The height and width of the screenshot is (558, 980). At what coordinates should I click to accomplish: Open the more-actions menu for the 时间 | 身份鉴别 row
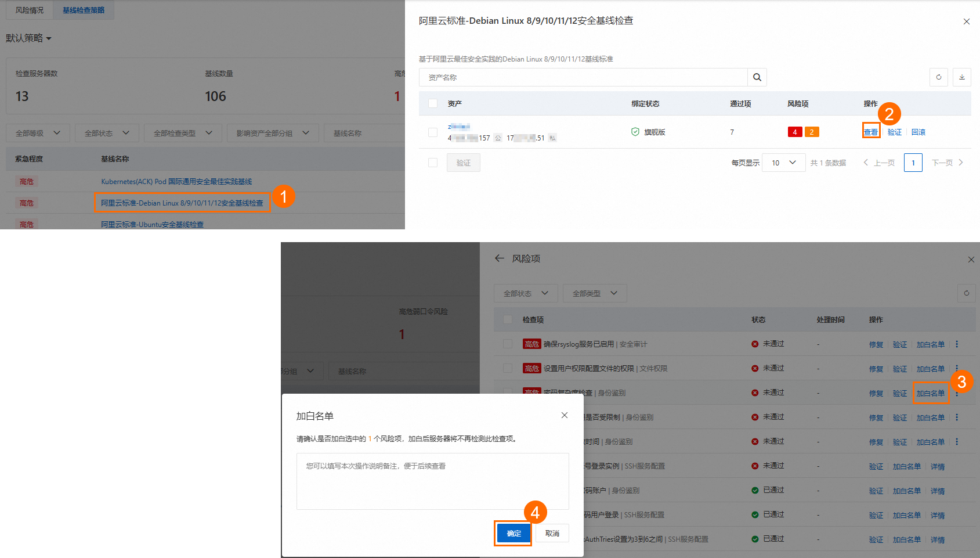957,442
